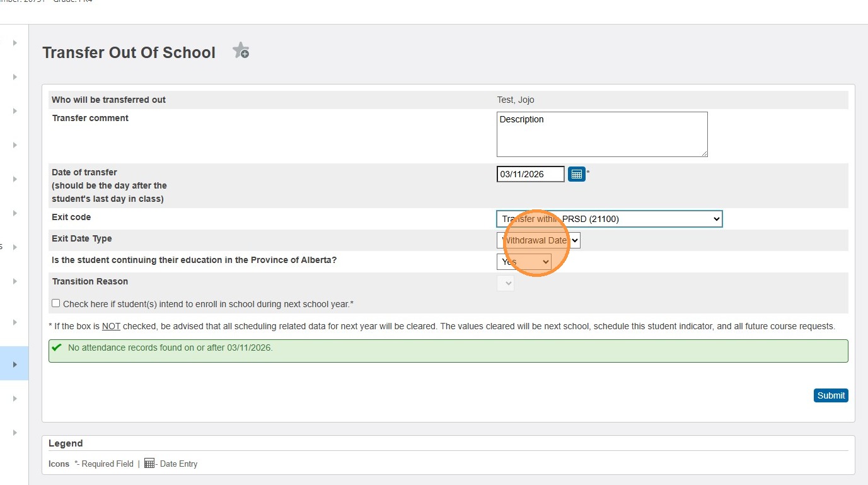Click the green checkmark attendance icon

point(57,348)
